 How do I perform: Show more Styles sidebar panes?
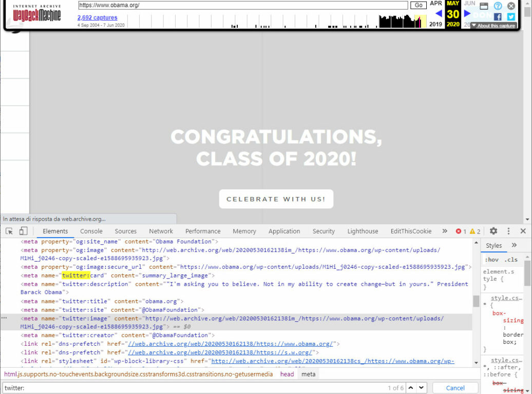515,245
